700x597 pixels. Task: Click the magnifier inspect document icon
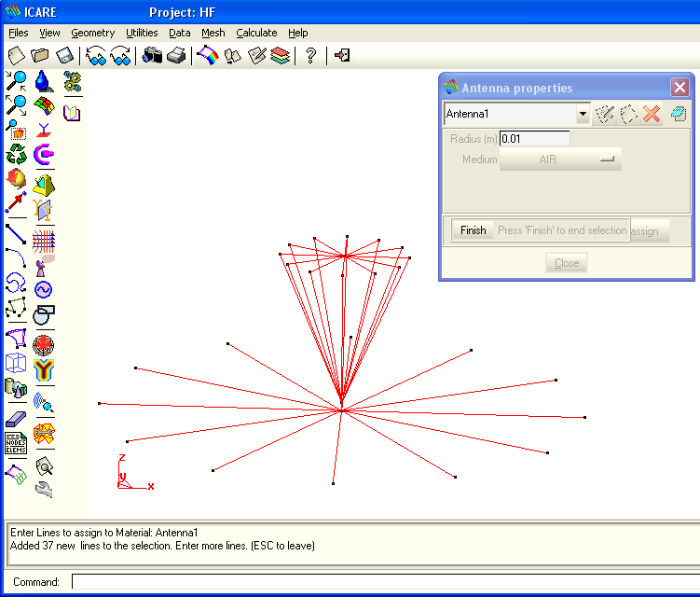click(44, 466)
